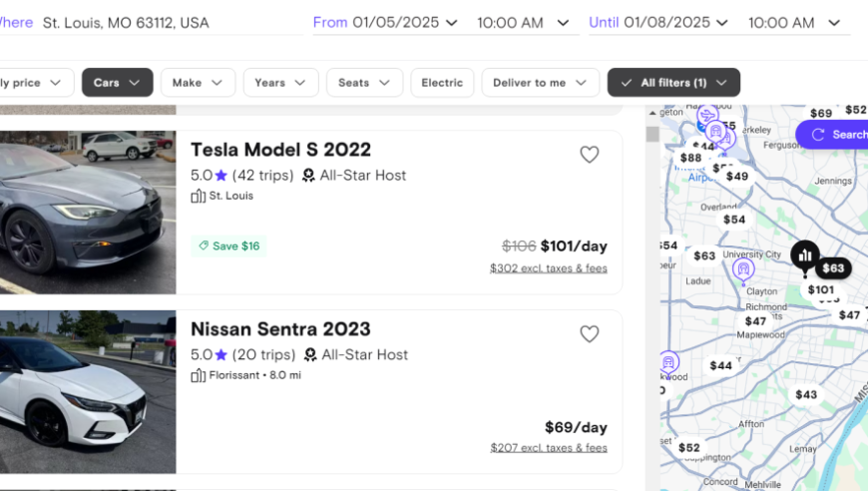Open the Make filter dropdown
The width and height of the screenshot is (868, 491).
pos(198,83)
